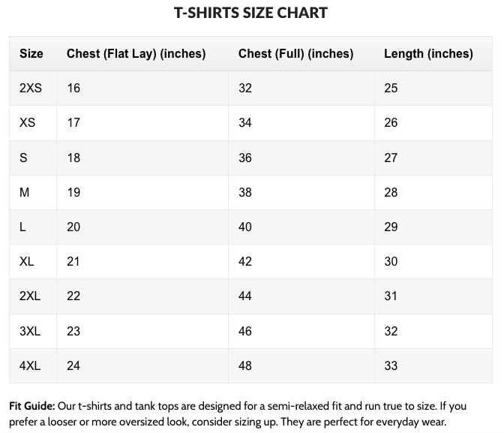Click the 2XL size row label
Image resolution: width=504 pixels, height=433 pixels.
tap(30, 296)
